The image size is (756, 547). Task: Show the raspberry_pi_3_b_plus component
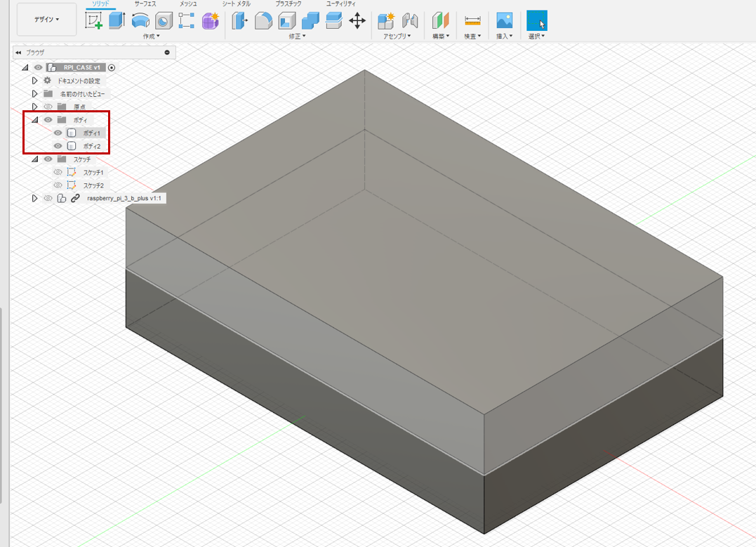tap(48, 198)
